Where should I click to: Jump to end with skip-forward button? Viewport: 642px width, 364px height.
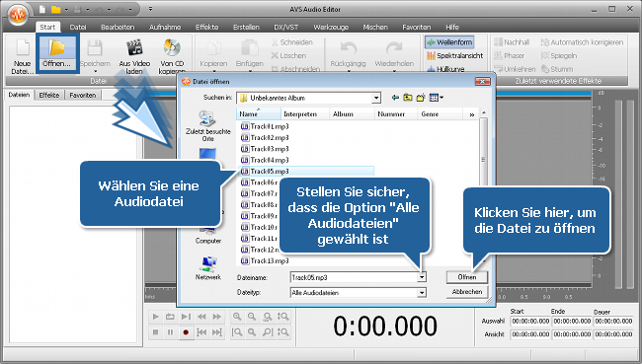(x=217, y=332)
